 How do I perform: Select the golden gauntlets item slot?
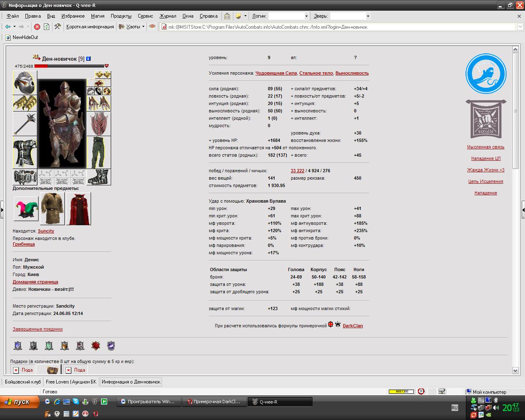pos(25,103)
